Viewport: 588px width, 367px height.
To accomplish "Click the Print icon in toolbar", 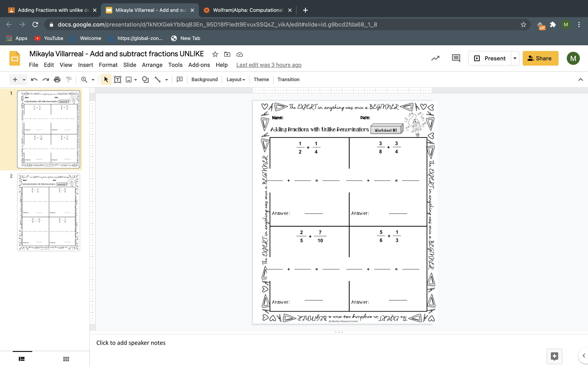I will (57, 80).
